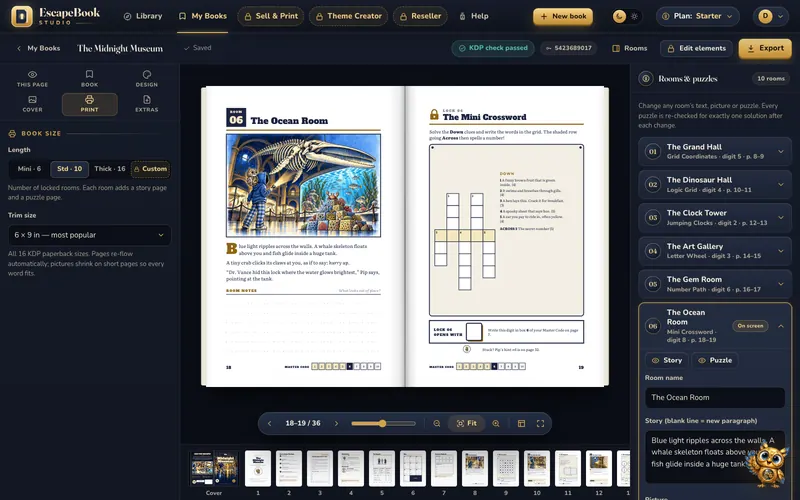Select page 6 thumbnail
The image size is (800, 500).
point(413,468)
